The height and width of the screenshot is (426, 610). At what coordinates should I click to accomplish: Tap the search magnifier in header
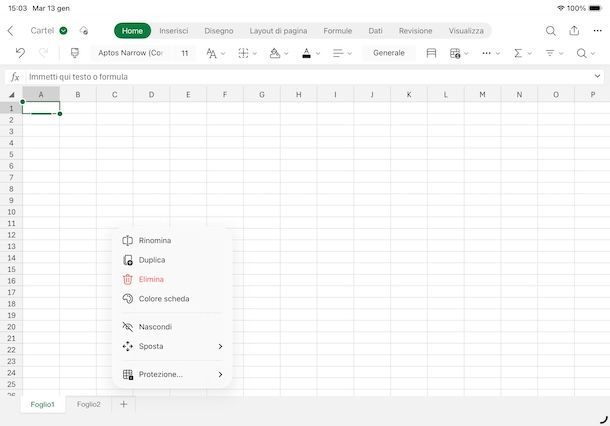click(550, 31)
